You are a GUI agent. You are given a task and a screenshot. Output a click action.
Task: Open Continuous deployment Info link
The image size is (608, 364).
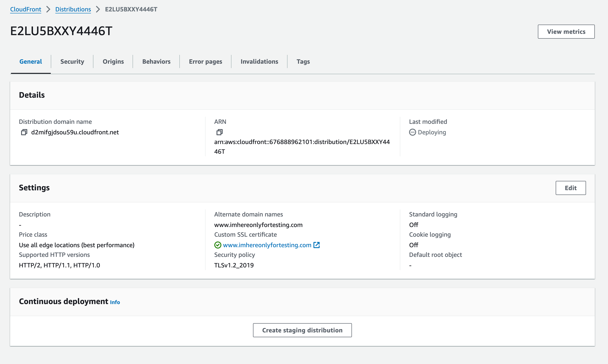point(115,302)
